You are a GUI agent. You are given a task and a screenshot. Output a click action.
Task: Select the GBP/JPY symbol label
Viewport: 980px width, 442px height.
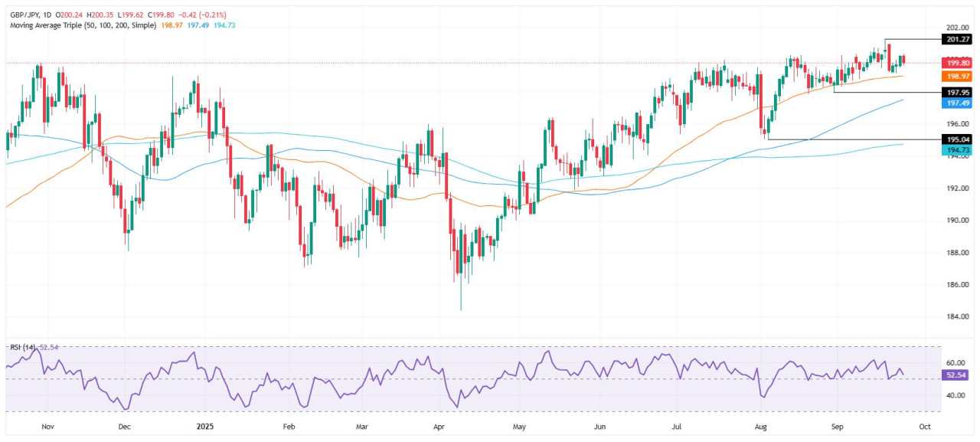[26, 13]
